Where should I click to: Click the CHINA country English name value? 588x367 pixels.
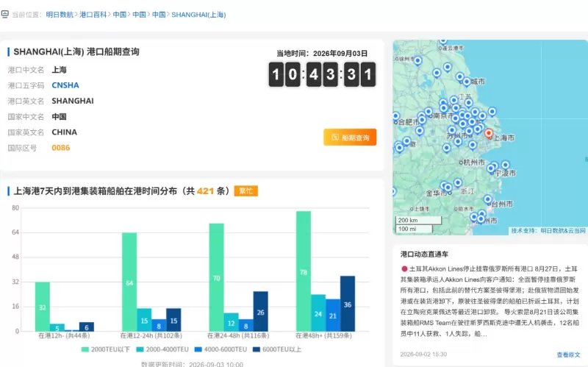pos(64,132)
